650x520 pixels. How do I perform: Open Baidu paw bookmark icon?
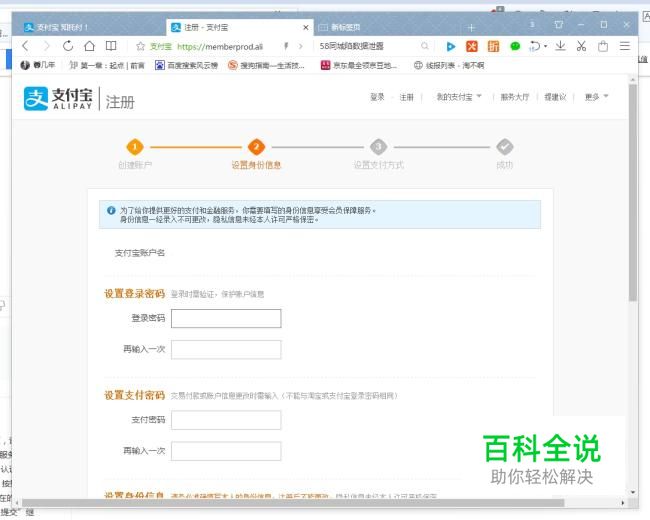pyautogui.click(x=160, y=65)
